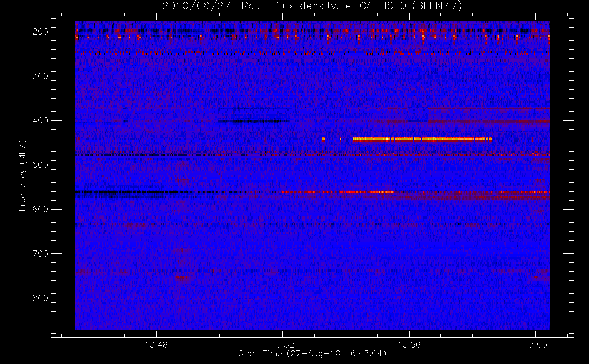Click the bright yellow emission band near 440 MHz
The height and width of the screenshot is (364, 589).
(x=422, y=139)
